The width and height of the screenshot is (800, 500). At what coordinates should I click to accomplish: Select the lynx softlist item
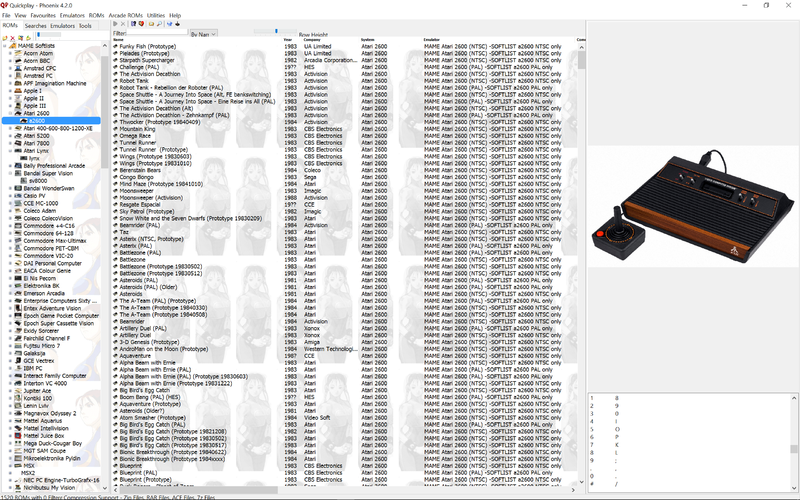click(x=34, y=158)
